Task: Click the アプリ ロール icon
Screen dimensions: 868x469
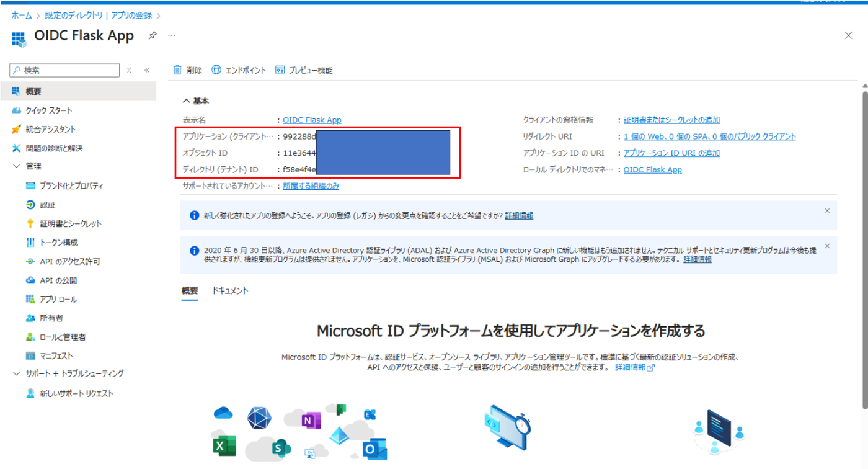Action: (x=30, y=299)
